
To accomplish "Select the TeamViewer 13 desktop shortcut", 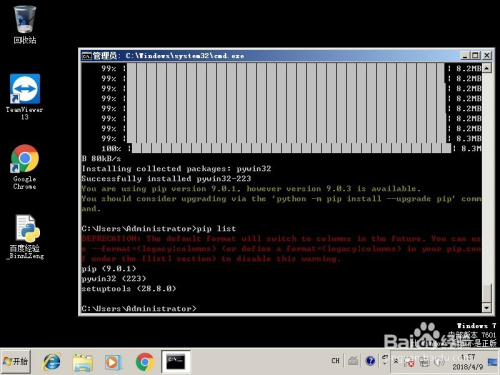I will coord(25,97).
